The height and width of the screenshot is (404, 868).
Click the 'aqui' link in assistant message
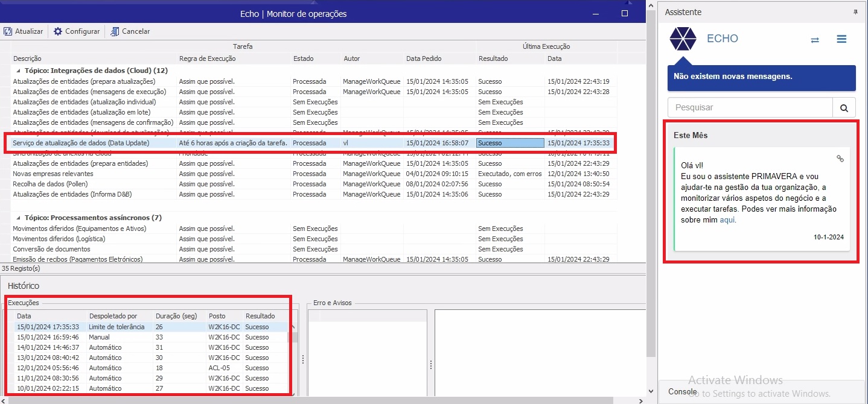click(x=728, y=219)
